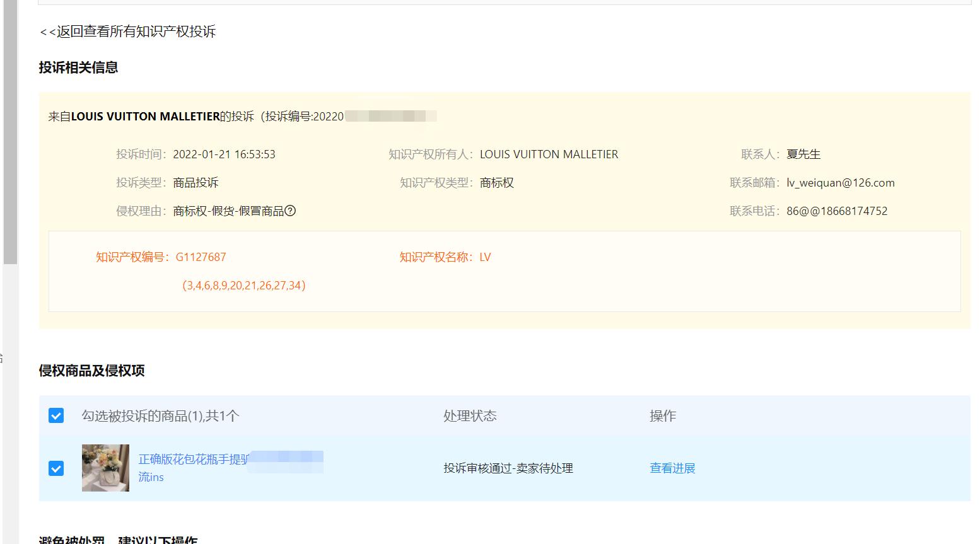Click the product thumbnail image
The width and height of the screenshot is (980, 544).
(x=105, y=468)
